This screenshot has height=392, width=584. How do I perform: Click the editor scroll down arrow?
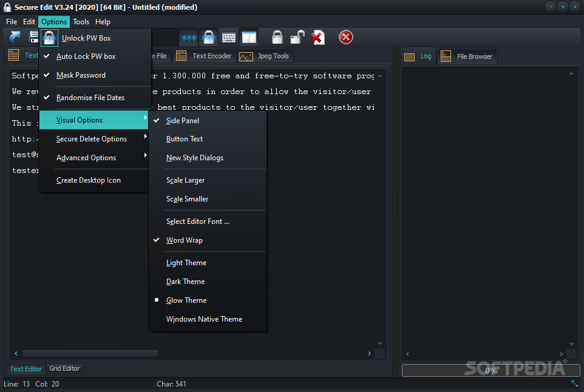pos(379,343)
